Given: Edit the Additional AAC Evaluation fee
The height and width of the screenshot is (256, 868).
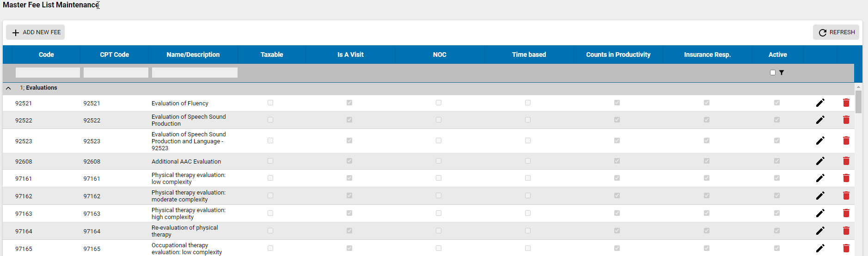Looking at the screenshot, I should (x=820, y=161).
